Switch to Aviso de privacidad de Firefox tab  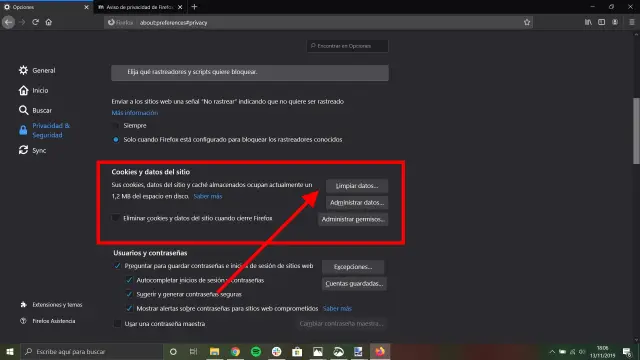tap(140, 7)
